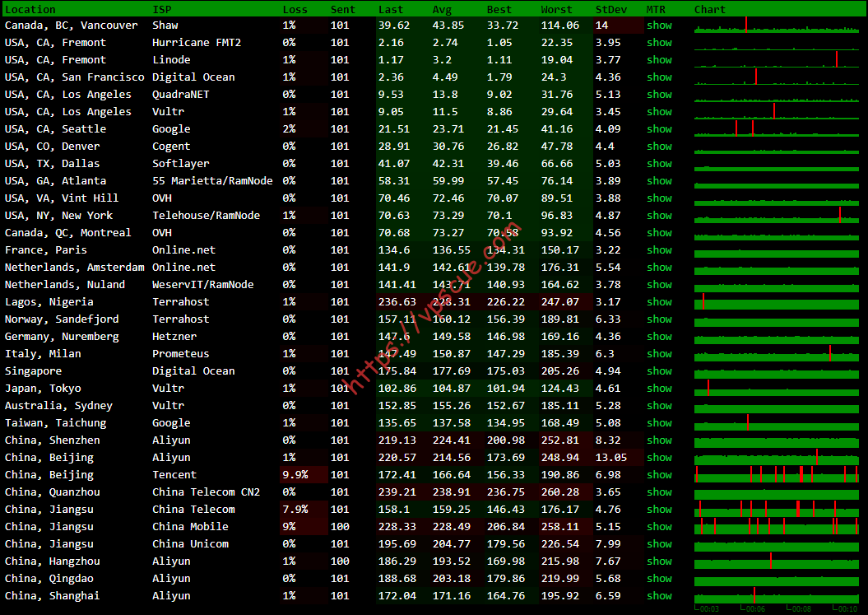
Task: Click the ISP column header
Action: tap(161, 9)
